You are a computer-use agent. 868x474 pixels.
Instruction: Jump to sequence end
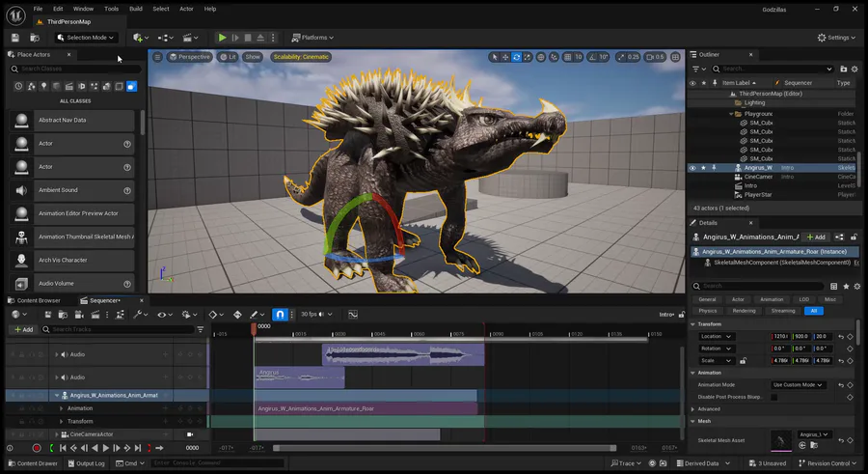coord(138,448)
